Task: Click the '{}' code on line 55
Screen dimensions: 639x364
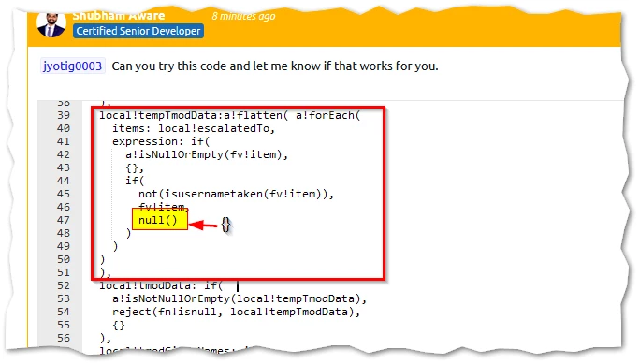Action: pos(119,325)
